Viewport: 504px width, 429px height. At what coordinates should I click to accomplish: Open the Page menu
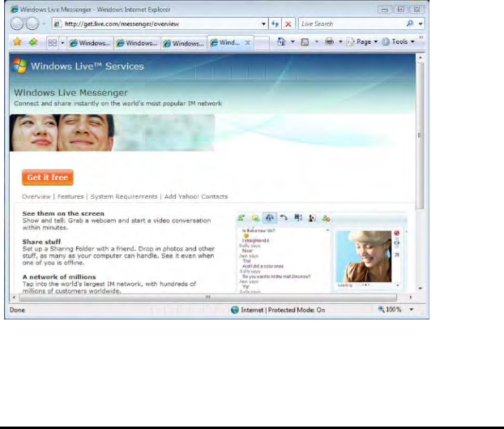click(362, 42)
